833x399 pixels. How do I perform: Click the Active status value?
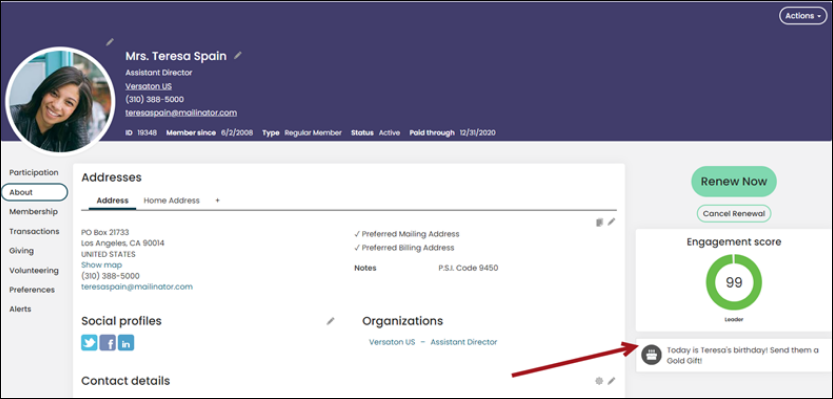click(389, 133)
